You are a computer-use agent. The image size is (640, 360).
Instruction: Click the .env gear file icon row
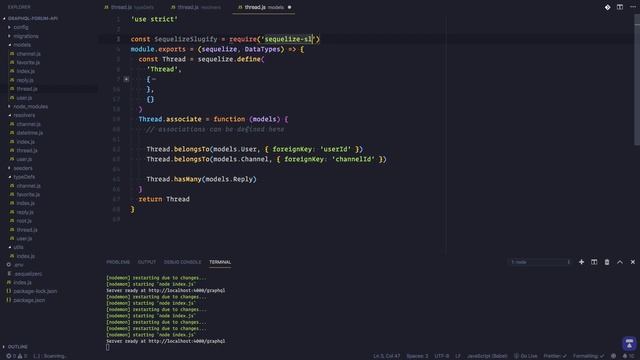point(49,265)
